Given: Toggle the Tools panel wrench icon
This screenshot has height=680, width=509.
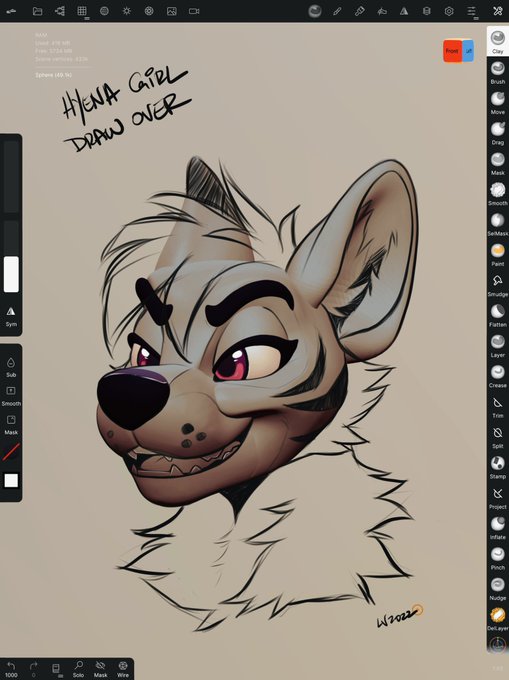Looking at the screenshot, I should pos(497,11).
